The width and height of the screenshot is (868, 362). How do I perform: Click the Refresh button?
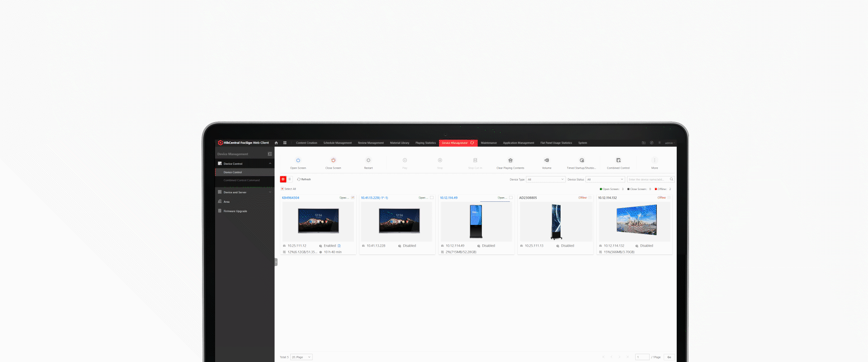[304, 180]
